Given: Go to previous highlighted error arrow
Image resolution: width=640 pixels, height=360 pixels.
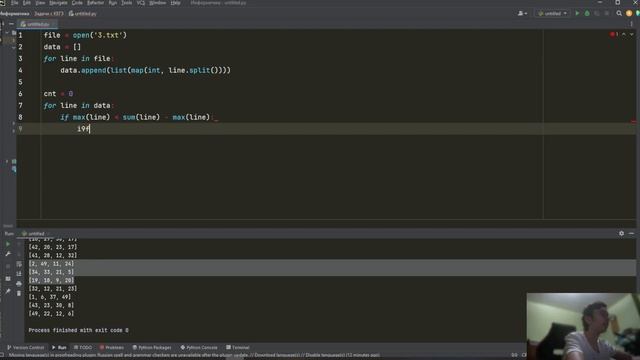Looking at the screenshot, I should (x=624, y=34).
